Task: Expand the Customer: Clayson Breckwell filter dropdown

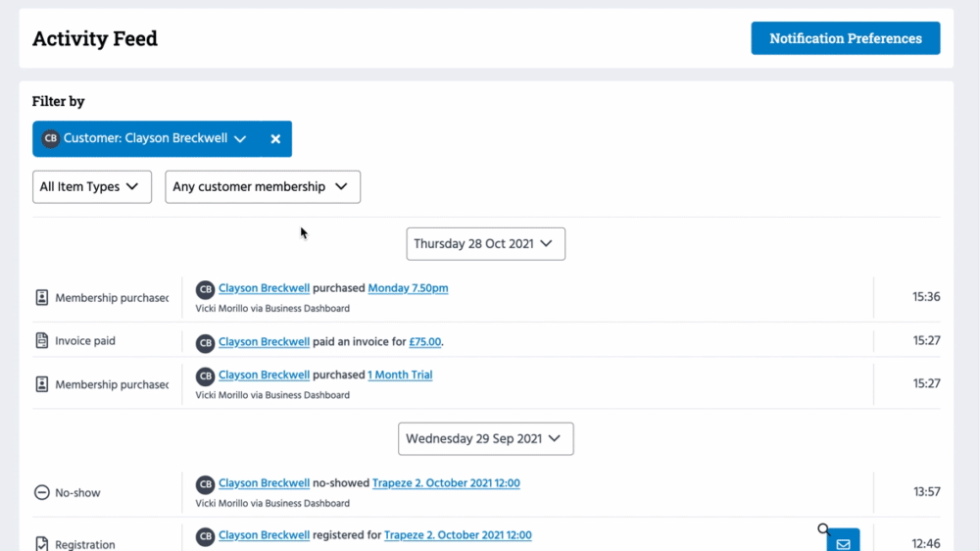Action: coord(240,139)
